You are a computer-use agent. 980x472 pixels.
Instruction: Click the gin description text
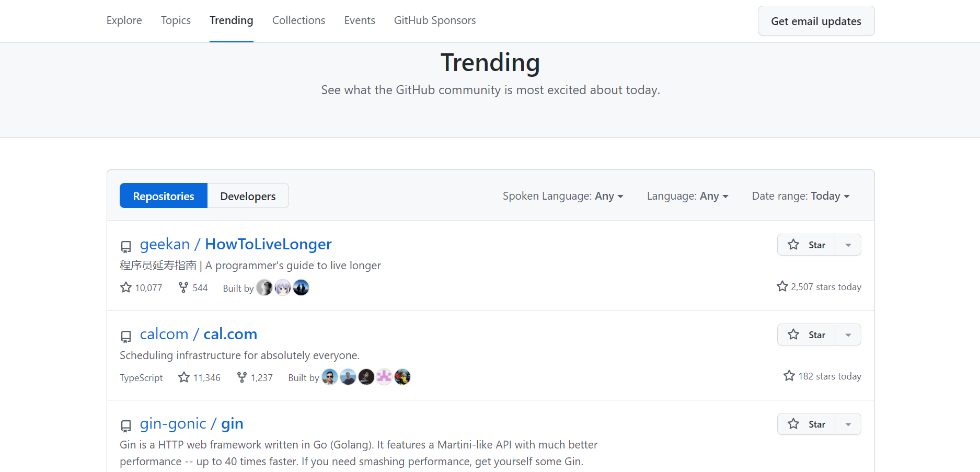click(359, 453)
